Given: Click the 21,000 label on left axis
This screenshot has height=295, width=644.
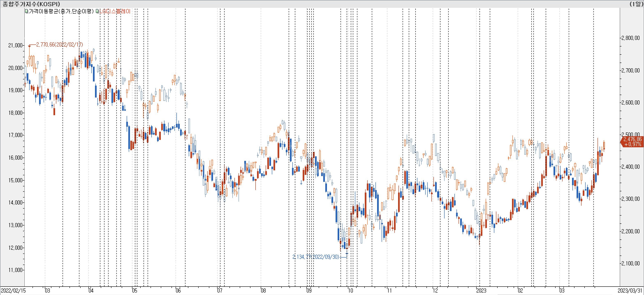Looking at the screenshot, I should point(15,45).
